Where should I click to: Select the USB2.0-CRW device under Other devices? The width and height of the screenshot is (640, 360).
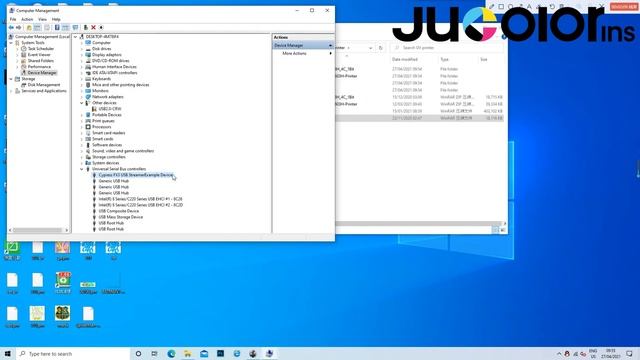110,109
